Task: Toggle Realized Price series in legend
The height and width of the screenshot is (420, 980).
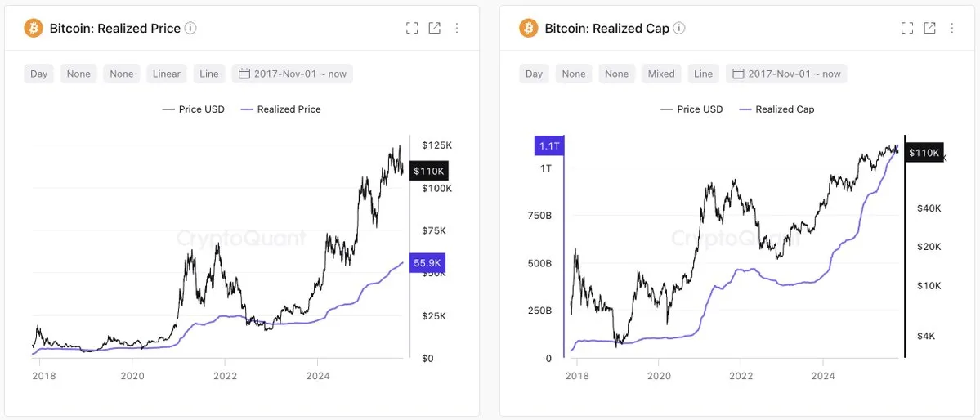Action: (x=280, y=109)
